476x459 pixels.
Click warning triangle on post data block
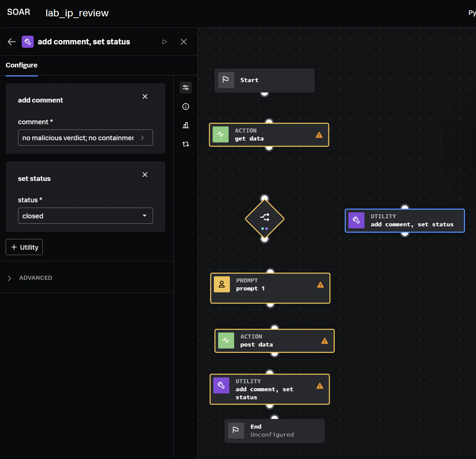[325, 341]
